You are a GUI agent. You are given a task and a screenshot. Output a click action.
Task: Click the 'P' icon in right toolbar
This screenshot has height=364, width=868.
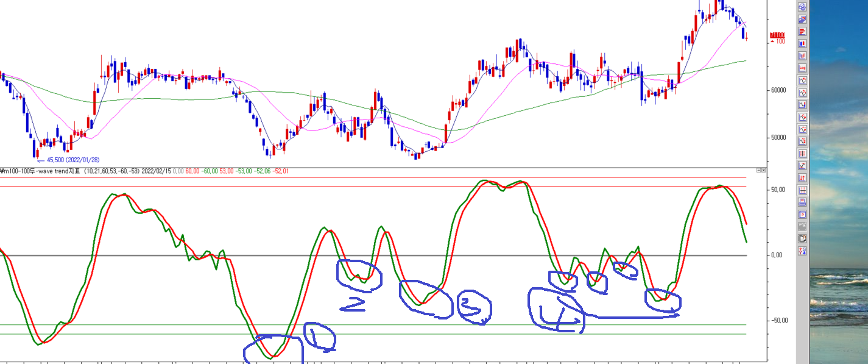pos(802,214)
